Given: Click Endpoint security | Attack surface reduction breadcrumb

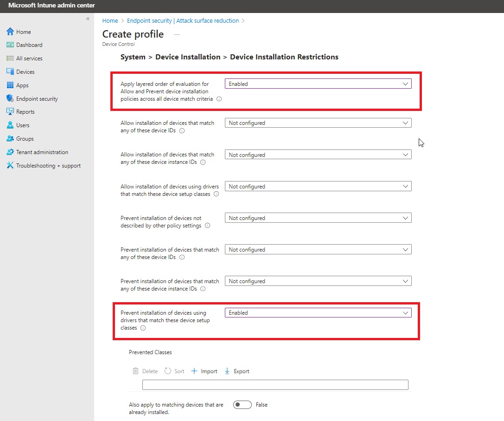Looking at the screenshot, I should 183,20.
